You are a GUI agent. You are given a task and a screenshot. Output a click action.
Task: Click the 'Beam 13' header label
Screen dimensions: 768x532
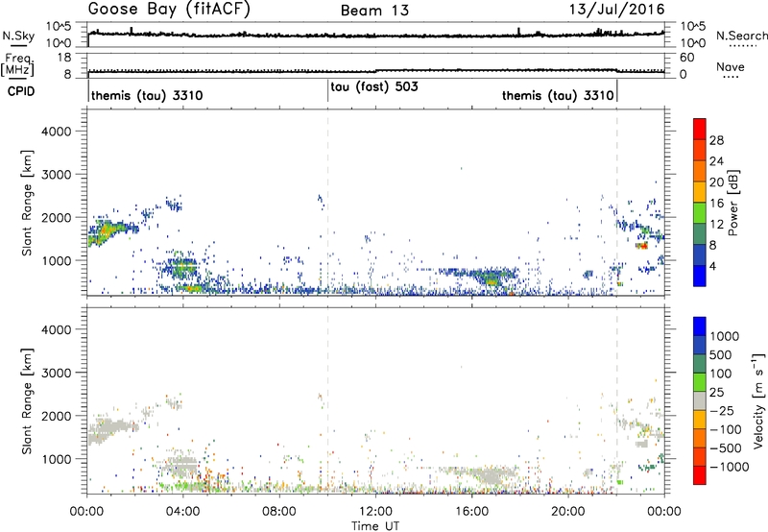pos(374,11)
